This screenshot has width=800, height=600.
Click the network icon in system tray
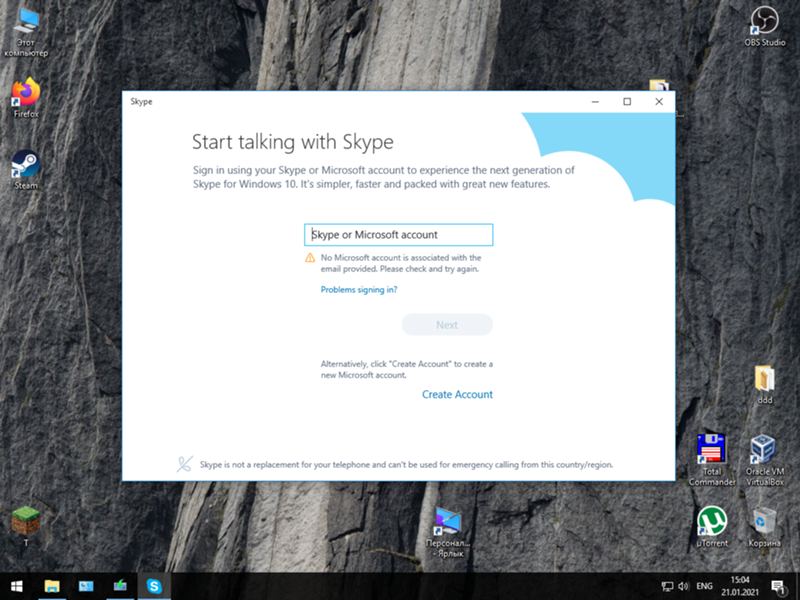667,586
